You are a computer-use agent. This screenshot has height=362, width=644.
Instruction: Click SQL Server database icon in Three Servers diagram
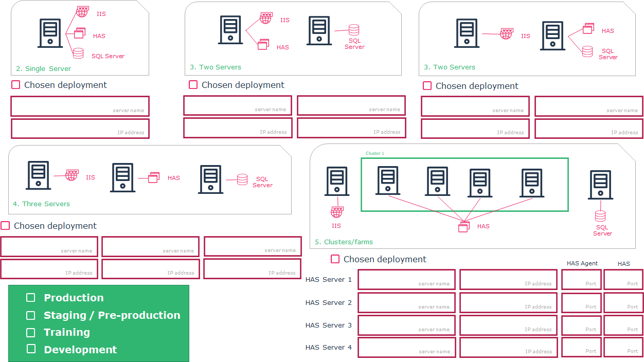[x=242, y=179]
